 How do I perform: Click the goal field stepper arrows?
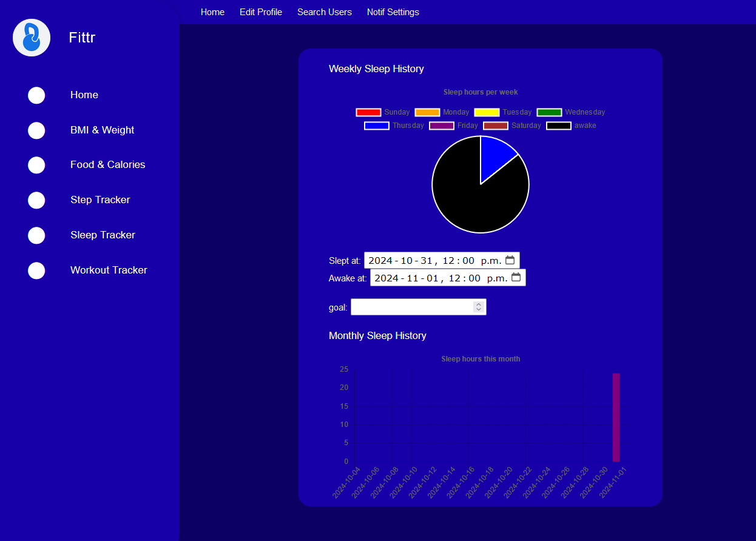point(479,307)
